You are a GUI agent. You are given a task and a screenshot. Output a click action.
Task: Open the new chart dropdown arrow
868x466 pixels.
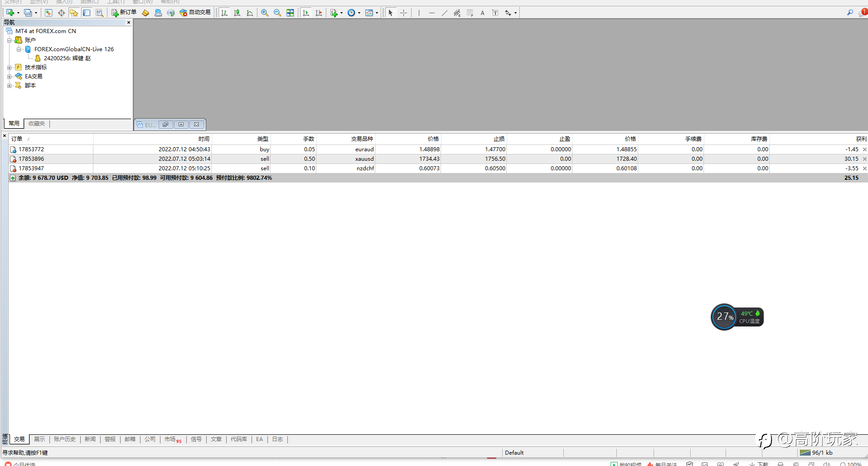(18, 13)
